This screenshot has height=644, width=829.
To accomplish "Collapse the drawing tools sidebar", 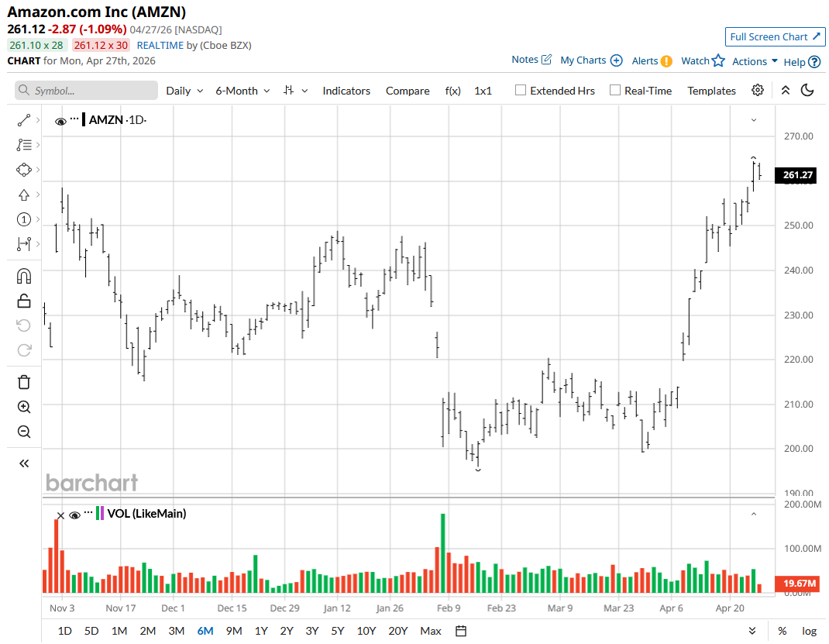I will click(x=24, y=463).
